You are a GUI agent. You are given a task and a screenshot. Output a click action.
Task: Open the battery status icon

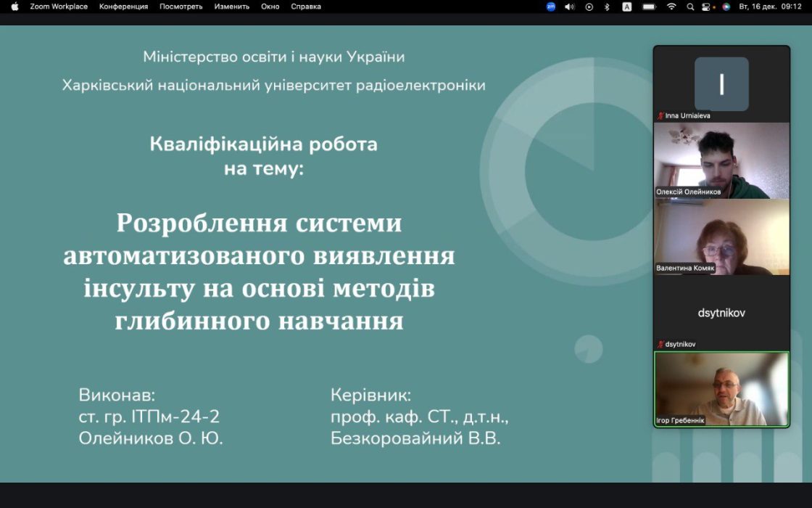click(649, 7)
